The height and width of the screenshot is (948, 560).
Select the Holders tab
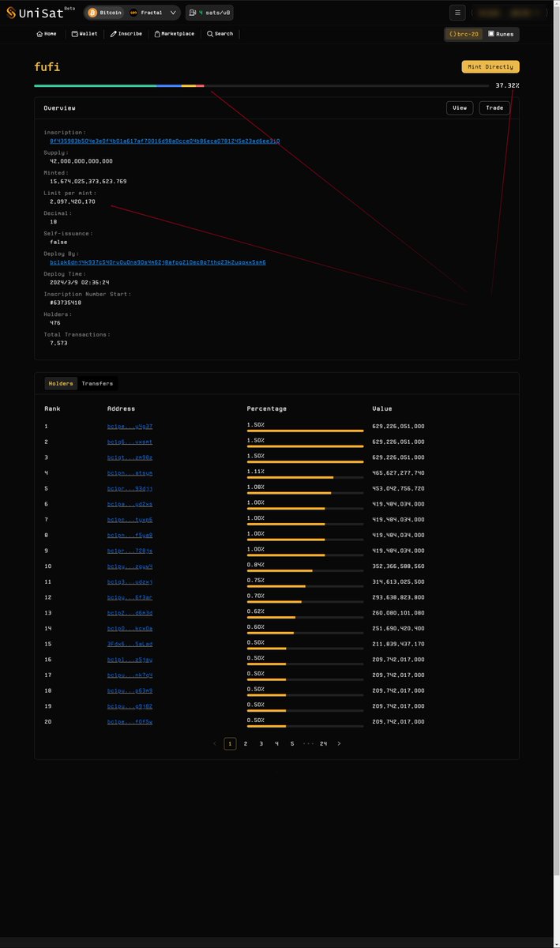[61, 383]
